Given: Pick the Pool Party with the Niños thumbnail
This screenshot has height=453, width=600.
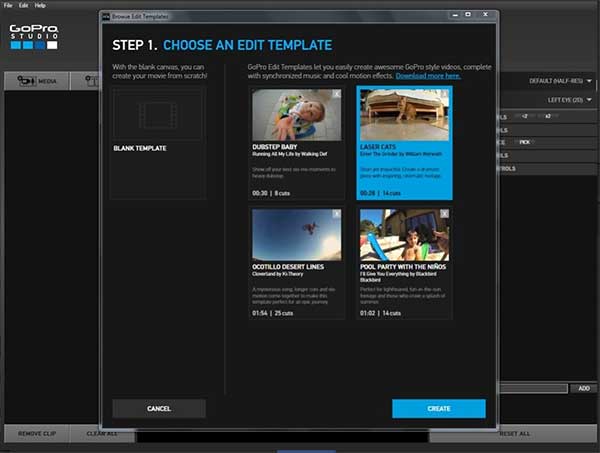Looking at the screenshot, I should (405, 235).
